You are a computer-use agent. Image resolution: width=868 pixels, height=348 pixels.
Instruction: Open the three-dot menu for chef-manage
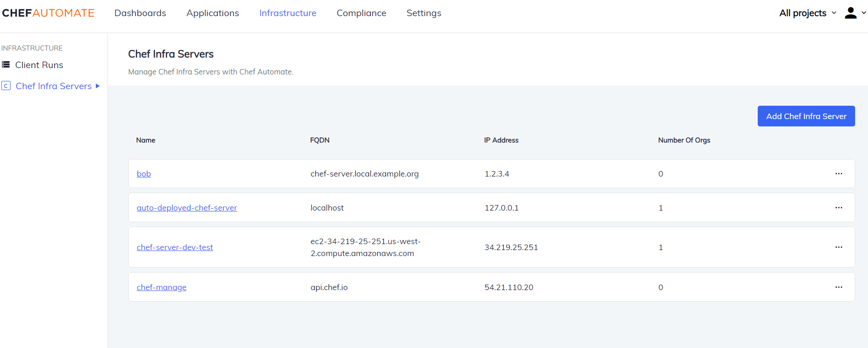click(x=839, y=287)
